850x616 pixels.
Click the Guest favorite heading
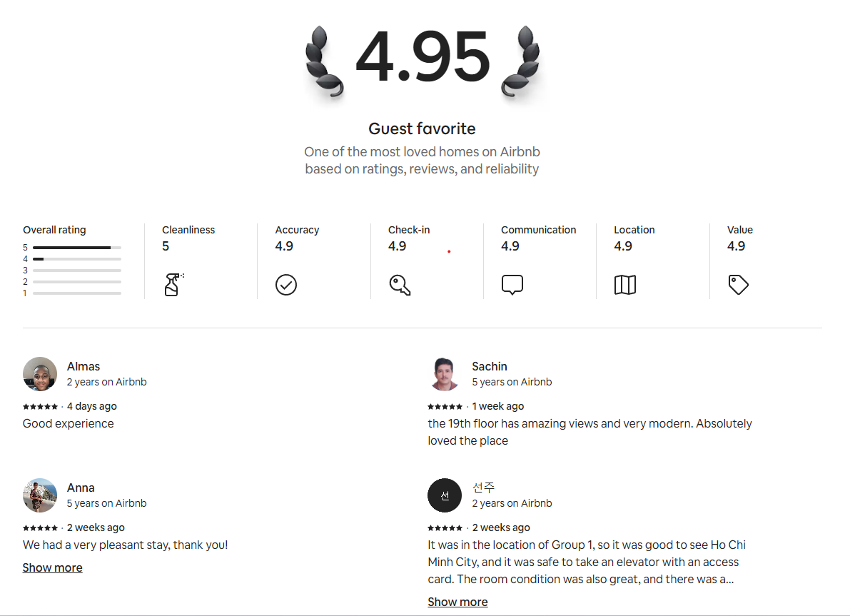tap(422, 128)
